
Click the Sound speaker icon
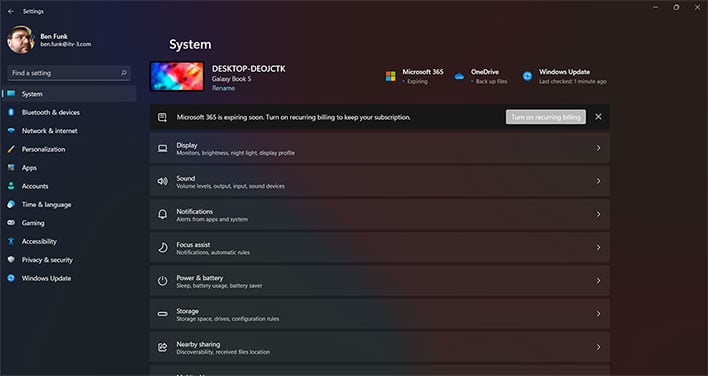163,181
